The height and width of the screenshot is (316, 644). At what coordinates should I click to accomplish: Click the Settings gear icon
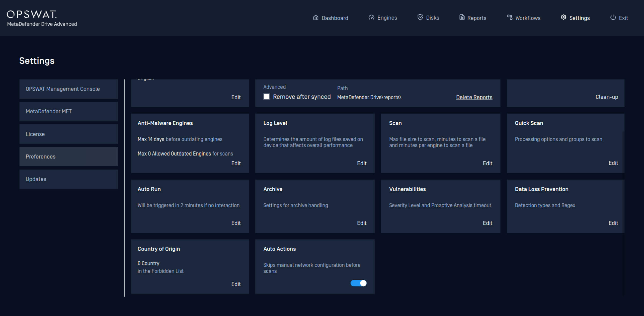pyautogui.click(x=563, y=17)
